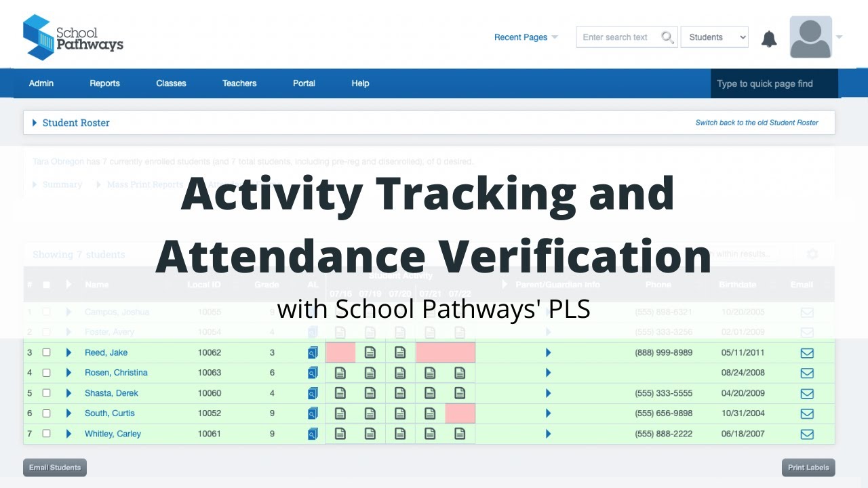
Task: Open Rosen, Christina's 07/21 activity document
Action: 430,373
